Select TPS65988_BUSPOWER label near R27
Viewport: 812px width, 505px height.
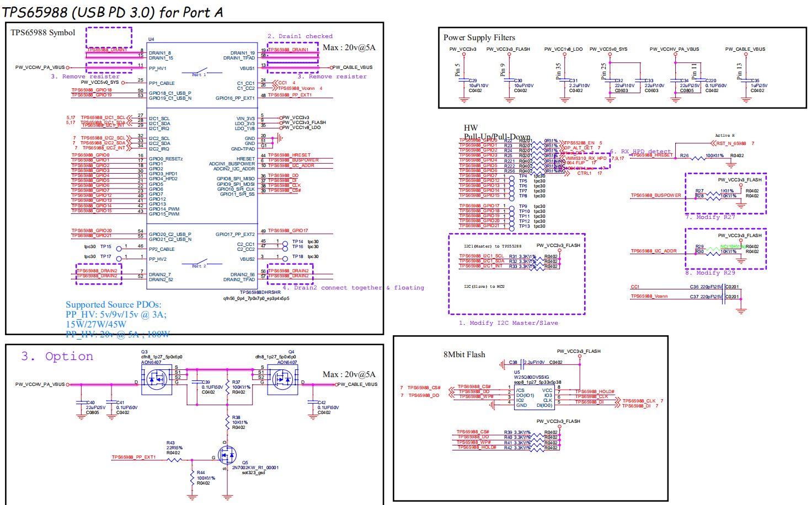[x=656, y=195]
